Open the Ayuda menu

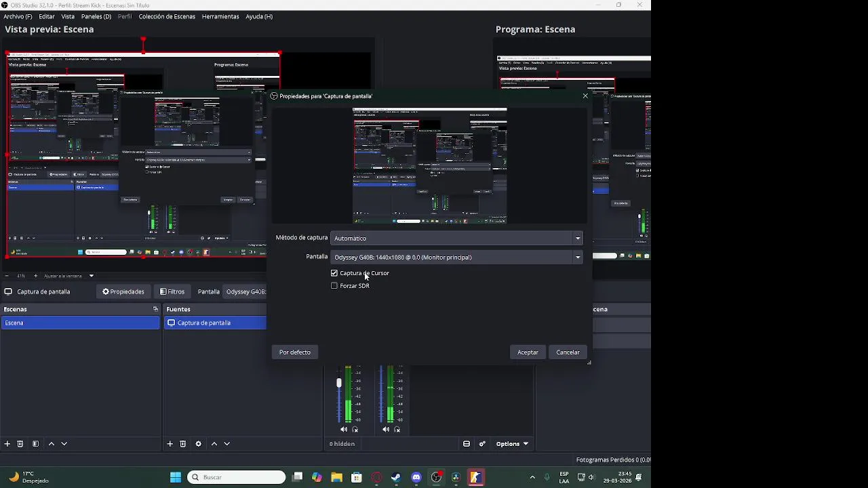[x=259, y=16]
